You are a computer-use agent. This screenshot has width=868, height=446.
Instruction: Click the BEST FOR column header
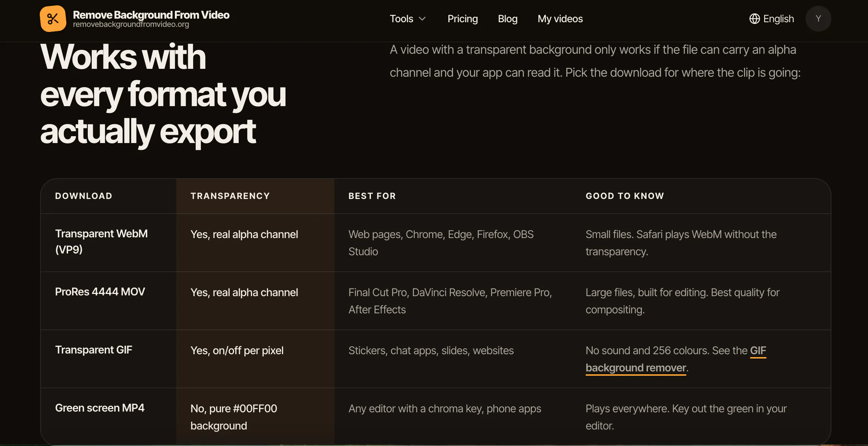coord(372,196)
